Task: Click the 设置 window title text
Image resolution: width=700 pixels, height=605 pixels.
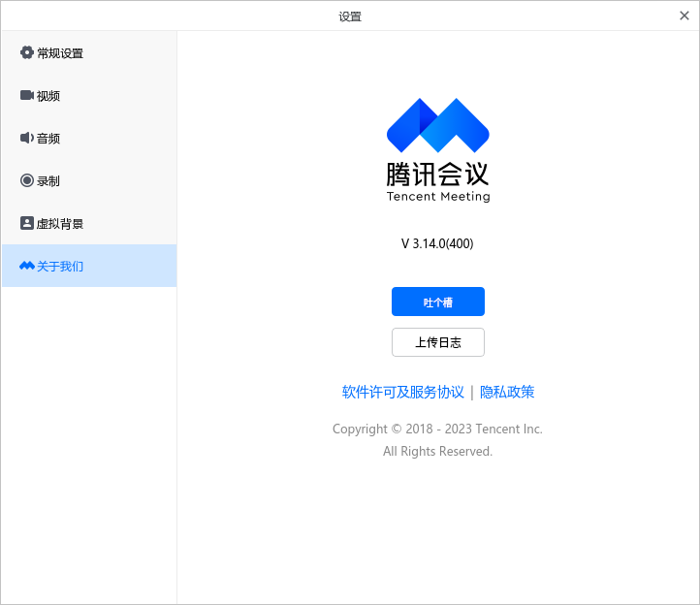Action: pyautogui.click(x=350, y=16)
